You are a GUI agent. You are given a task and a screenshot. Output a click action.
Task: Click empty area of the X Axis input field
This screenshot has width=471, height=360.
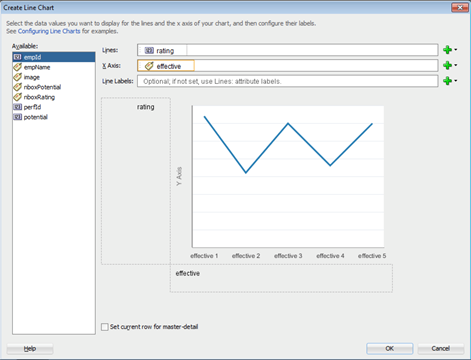[x=316, y=66]
